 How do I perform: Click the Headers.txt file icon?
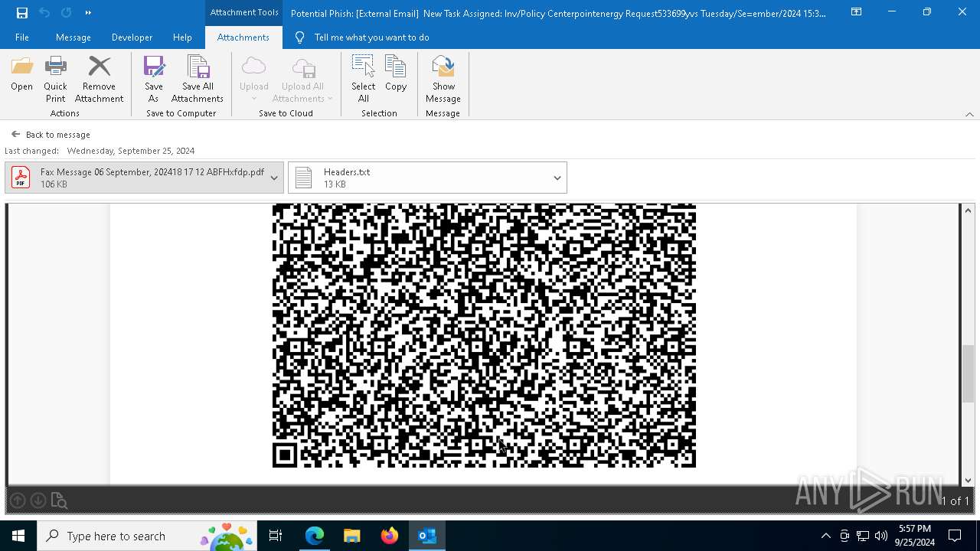(304, 178)
